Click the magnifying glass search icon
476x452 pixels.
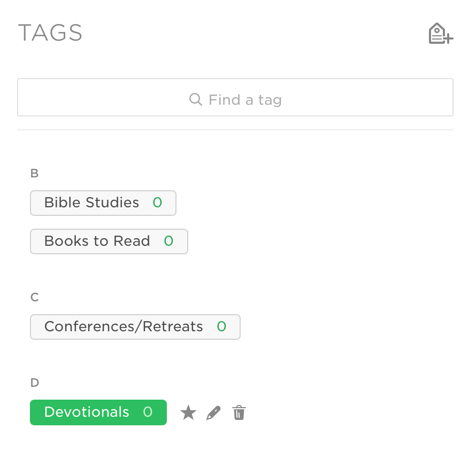pyautogui.click(x=196, y=99)
